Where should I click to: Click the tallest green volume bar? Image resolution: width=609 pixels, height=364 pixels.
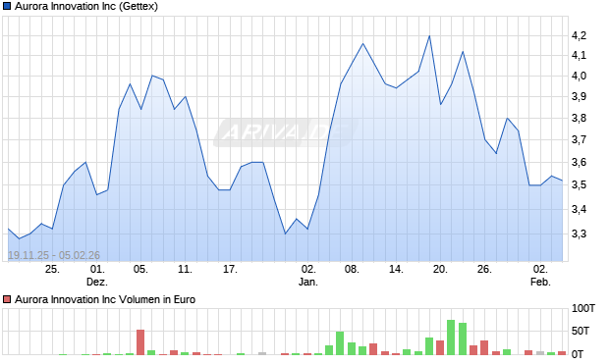[x=451, y=338]
